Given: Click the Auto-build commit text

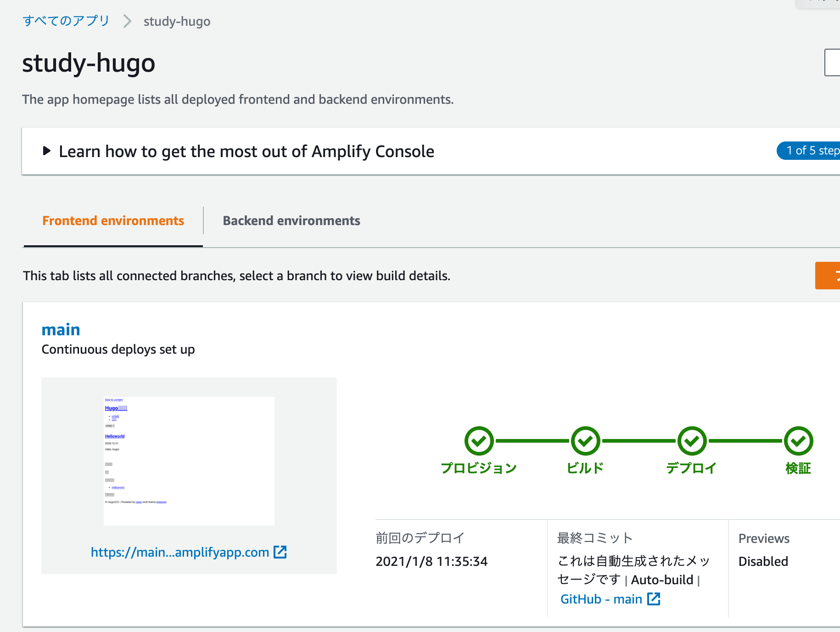Looking at the screenshot, I should [662, 580].
